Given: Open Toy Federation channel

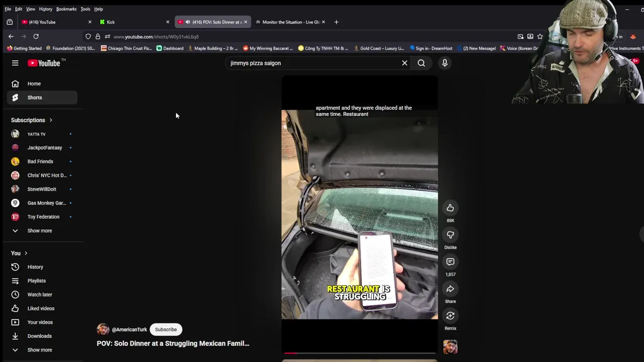Looking at the screenshot, I should coord(42,217).
